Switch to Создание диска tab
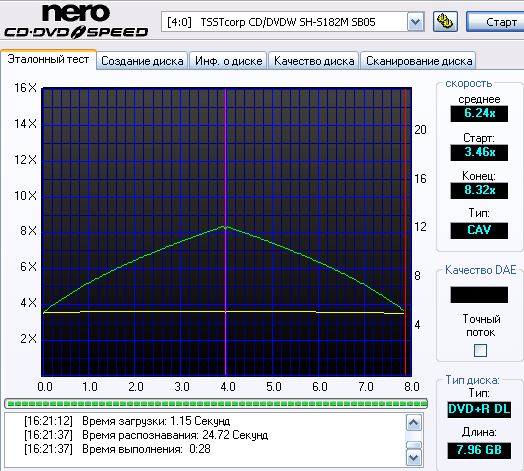This screenshot has width=524, height=471. click(x=142, y=61)
